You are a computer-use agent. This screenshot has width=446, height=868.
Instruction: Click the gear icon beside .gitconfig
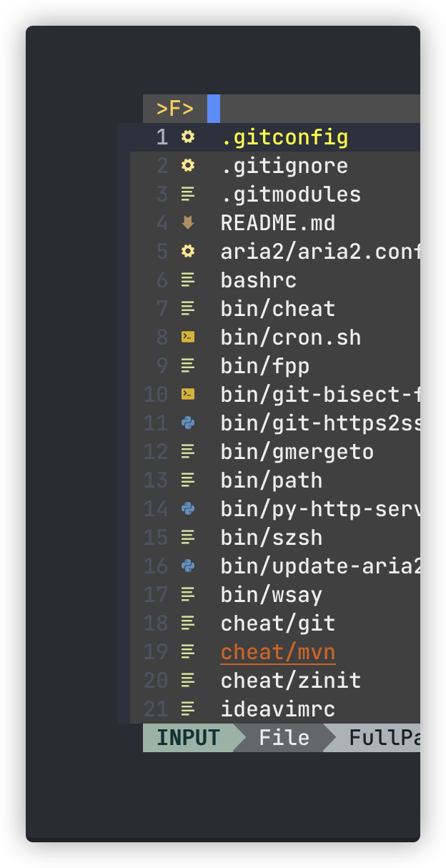[187, 137]
